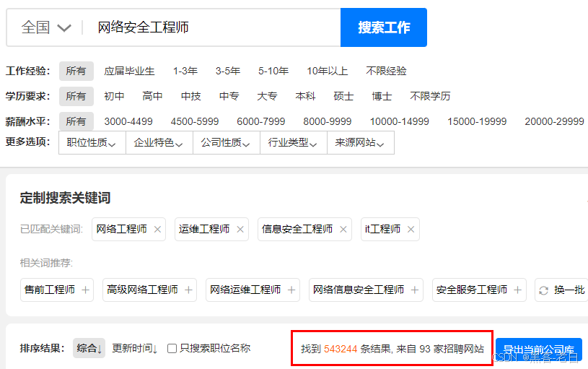The height and width of the screenshot is (369, 588).
Task: Filter salary by 20000-29999
Action: pyautogui.click(x=554, y=121)
